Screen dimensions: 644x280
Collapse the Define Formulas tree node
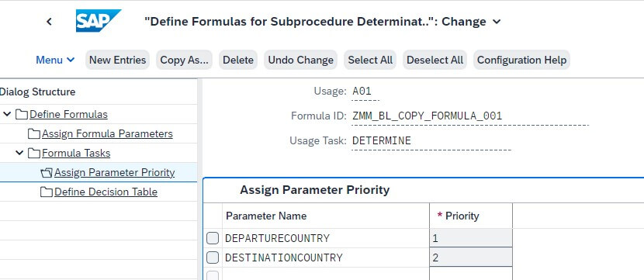tap(6, 114)
